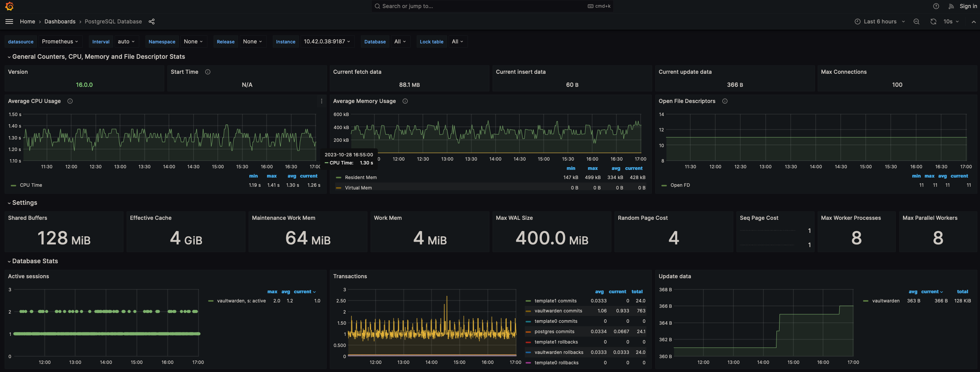Image resolution: width=980 pixels, height=372 pixels.
Task: Click the search magnifier icon
Action: [x=377, y=6]
